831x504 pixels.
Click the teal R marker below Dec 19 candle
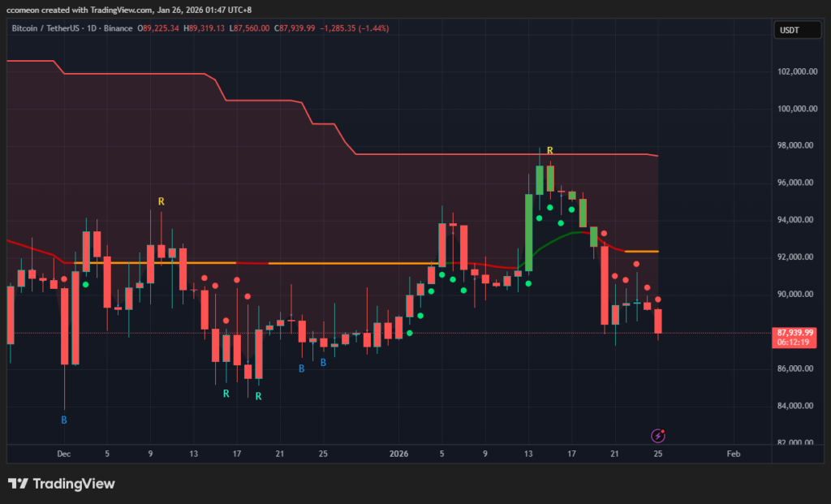point(258,396)
